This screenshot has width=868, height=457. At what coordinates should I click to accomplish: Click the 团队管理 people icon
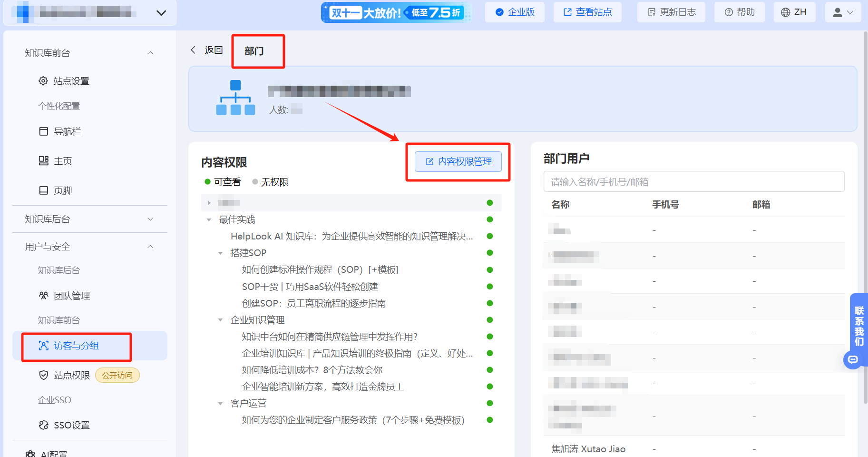(x=43, y=296)
